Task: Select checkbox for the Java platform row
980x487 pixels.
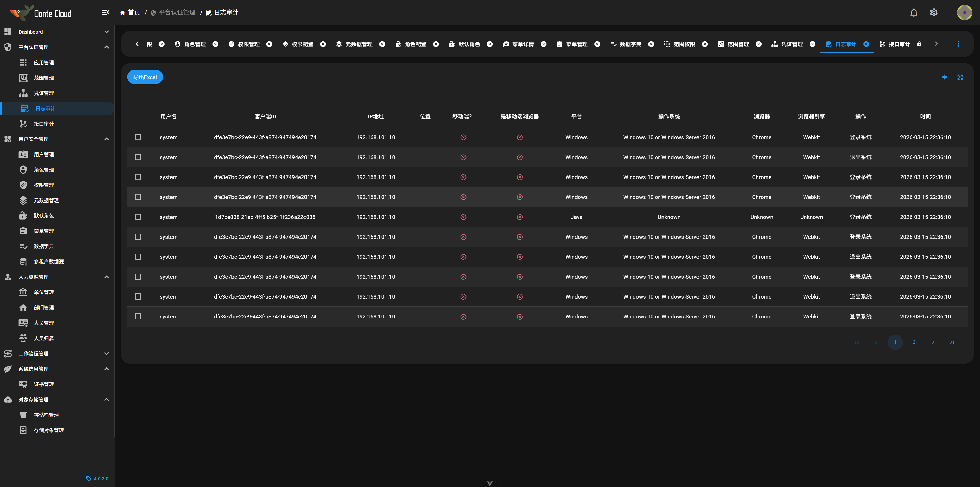Action: coord(138,217)
